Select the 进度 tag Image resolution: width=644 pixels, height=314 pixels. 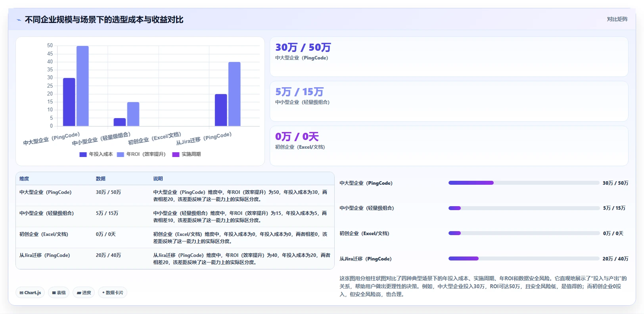(84, 293)
